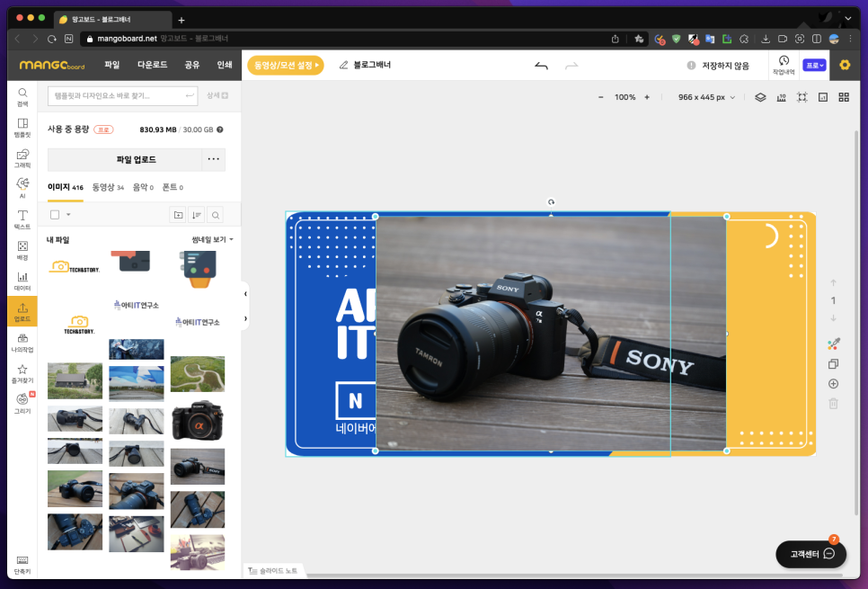The height and width of the screenshot is (589, 868).
Task: Open the layers panel icon
Action: pyautogui.click(x=760, y=97)
